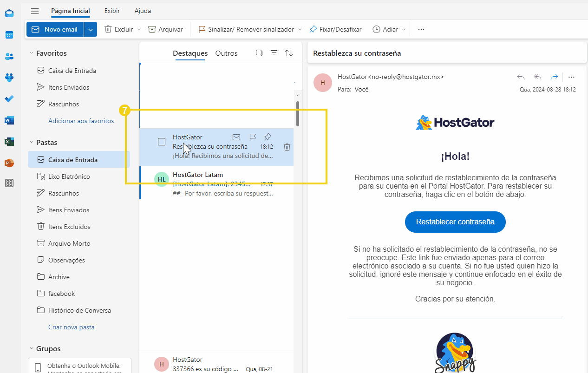The height and width of the screenshot is (373, 588).
Task: Delete the Restablezca su contraseña message via trash
Action: tap(287, 147)
